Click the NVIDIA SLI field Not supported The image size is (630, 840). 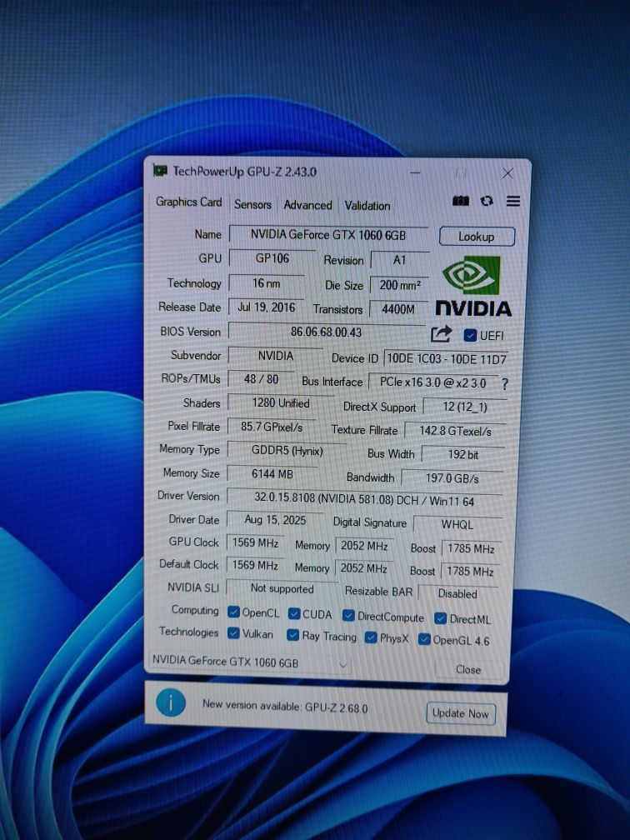point(282,588)
